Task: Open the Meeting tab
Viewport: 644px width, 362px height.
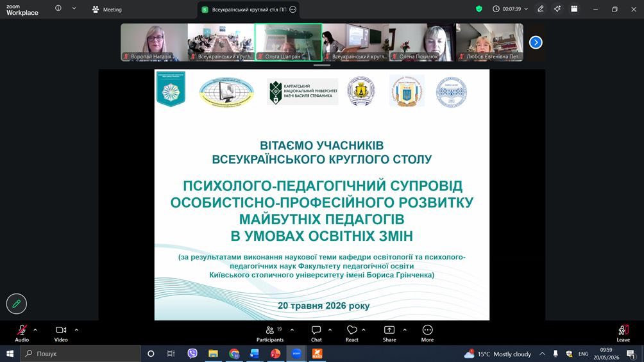Action: 106,10
